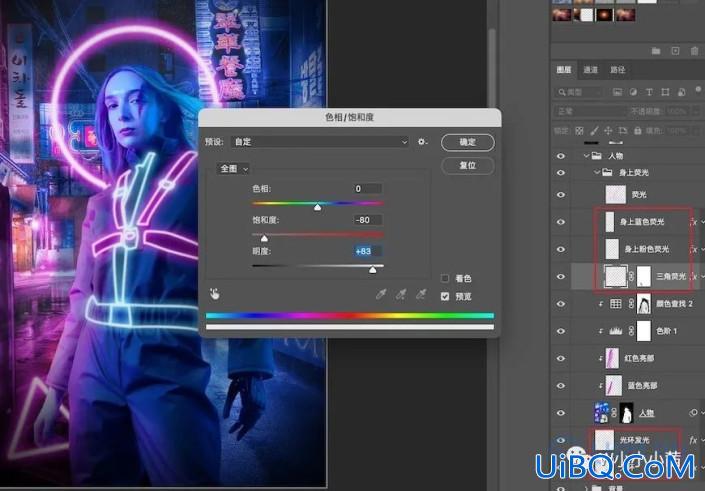Toggle visibility of 三角荧光 layer
The image size is (705, 491).
tap(561, 277)
